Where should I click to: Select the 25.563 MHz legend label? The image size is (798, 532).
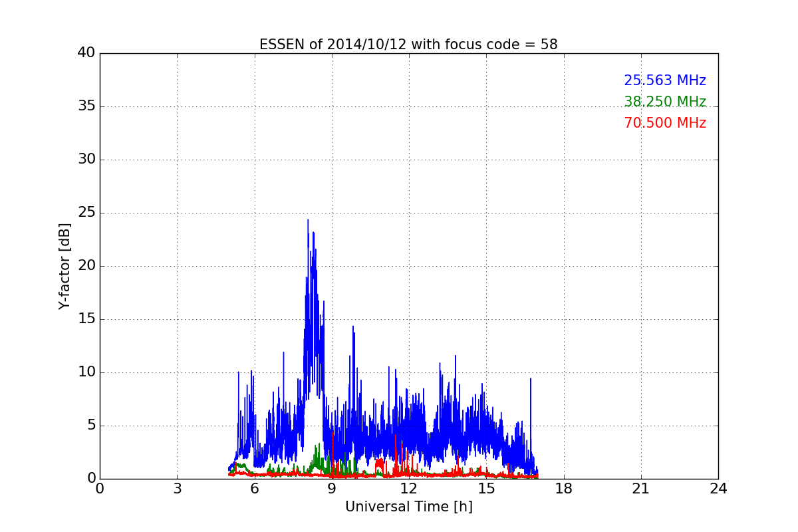(x=665, y=80)
